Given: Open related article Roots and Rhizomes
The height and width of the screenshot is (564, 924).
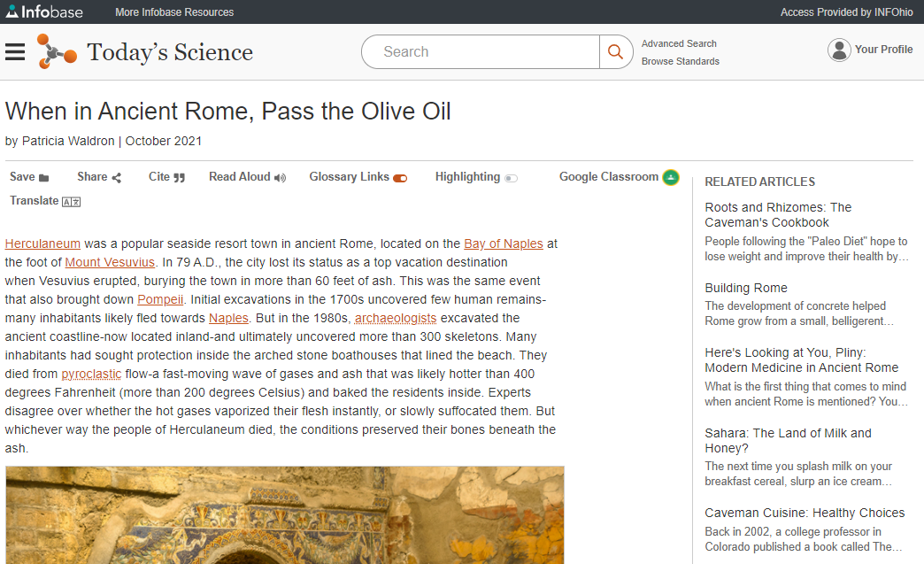Looking at the screenshot, I should [778, 215].
